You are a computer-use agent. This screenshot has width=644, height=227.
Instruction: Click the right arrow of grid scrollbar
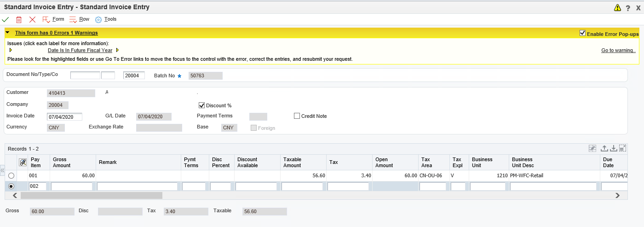tap(618, 195)
